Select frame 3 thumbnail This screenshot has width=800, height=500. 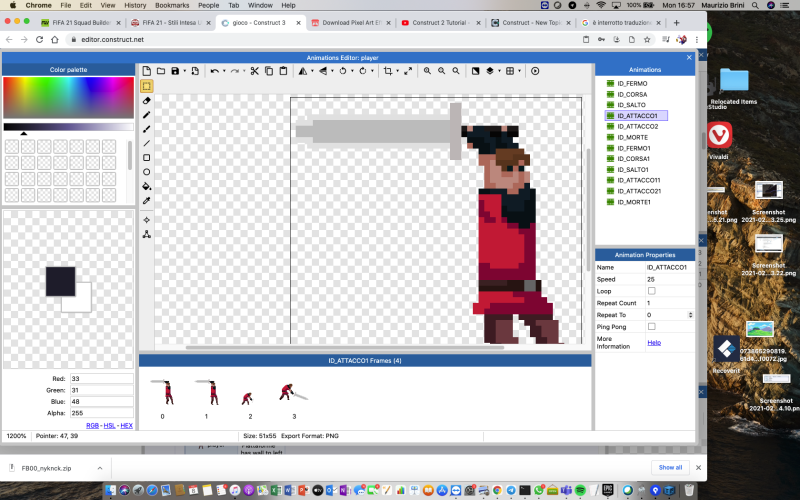click(294, 392)
